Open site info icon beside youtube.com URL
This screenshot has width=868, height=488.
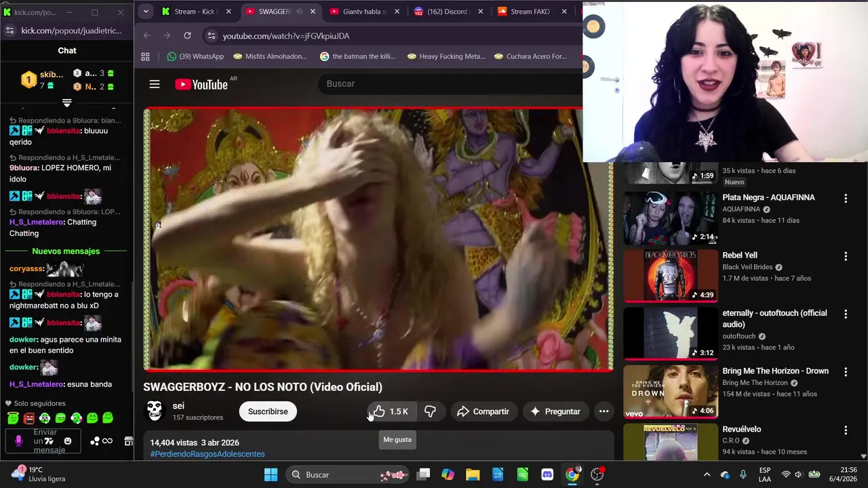click(x=211, y=36)
